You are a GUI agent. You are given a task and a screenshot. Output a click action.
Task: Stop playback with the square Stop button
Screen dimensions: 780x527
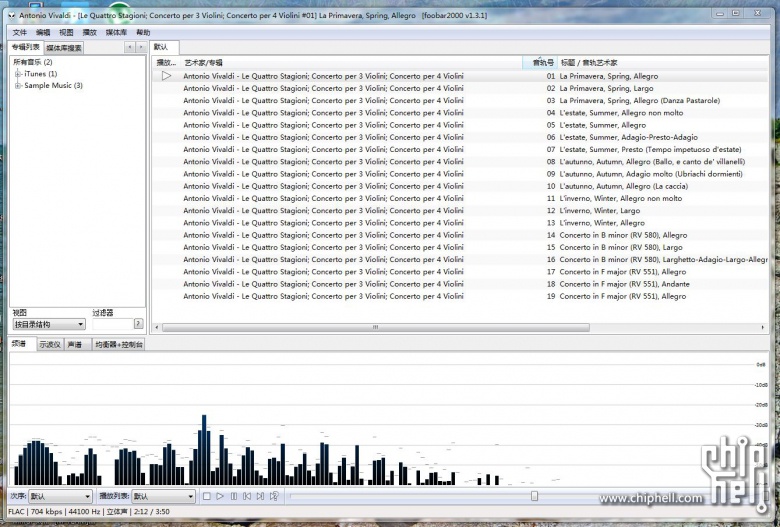207,496
